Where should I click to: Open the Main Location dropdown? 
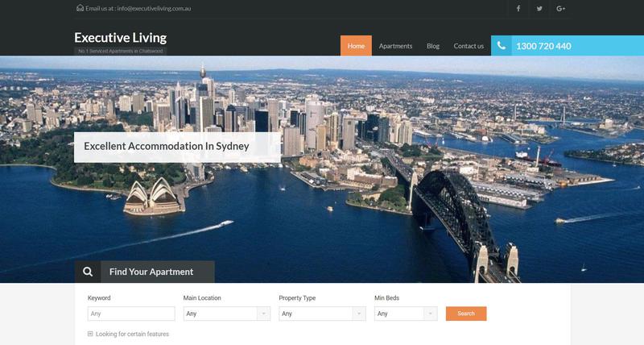pyautogui.click(x=227, y=314)
